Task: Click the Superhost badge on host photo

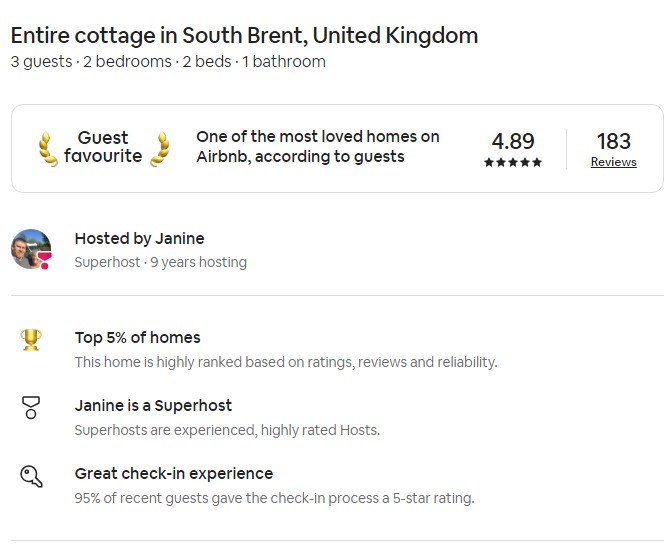Action: point(44,261)
